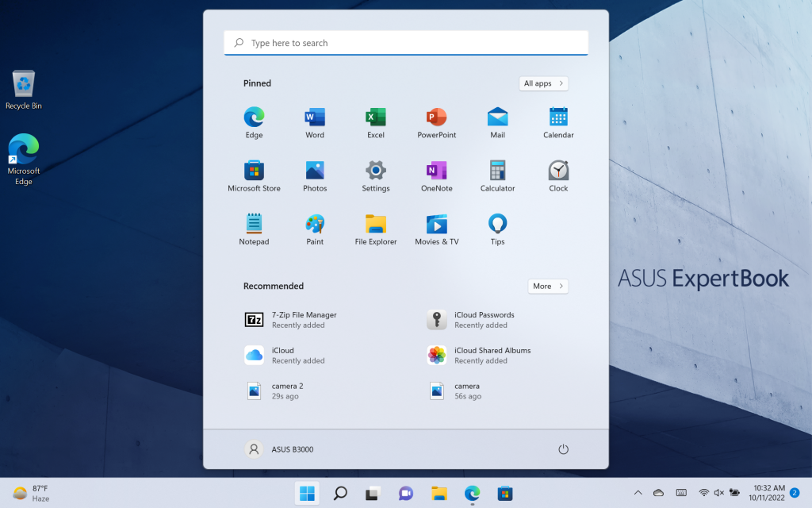
Task: Select the Recycle Bin desktop icon
Action: [x=23, y=90]
